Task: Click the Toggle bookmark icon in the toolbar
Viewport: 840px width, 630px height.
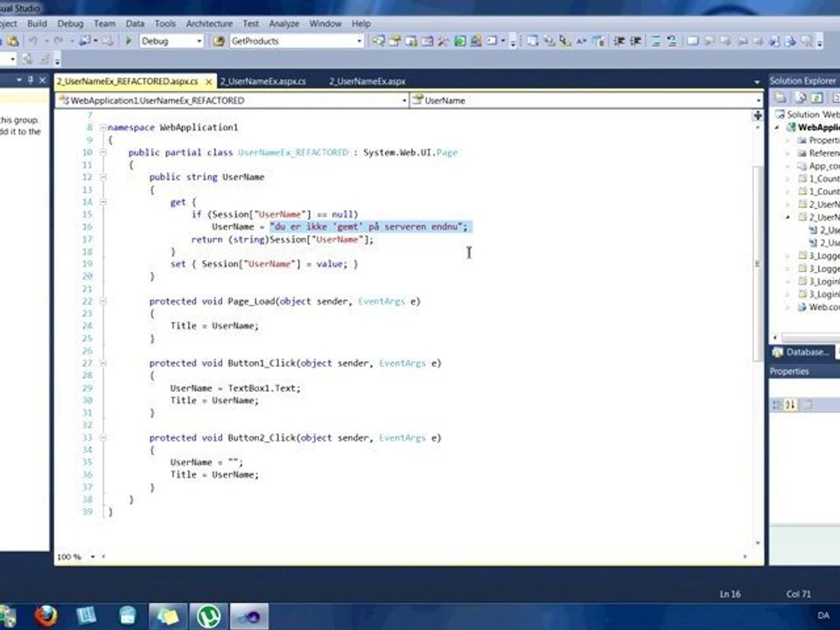Action: pos(691,41)
